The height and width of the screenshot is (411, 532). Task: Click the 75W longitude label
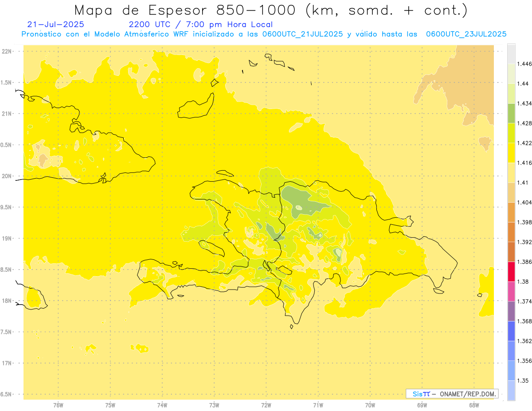pos(110,405)
